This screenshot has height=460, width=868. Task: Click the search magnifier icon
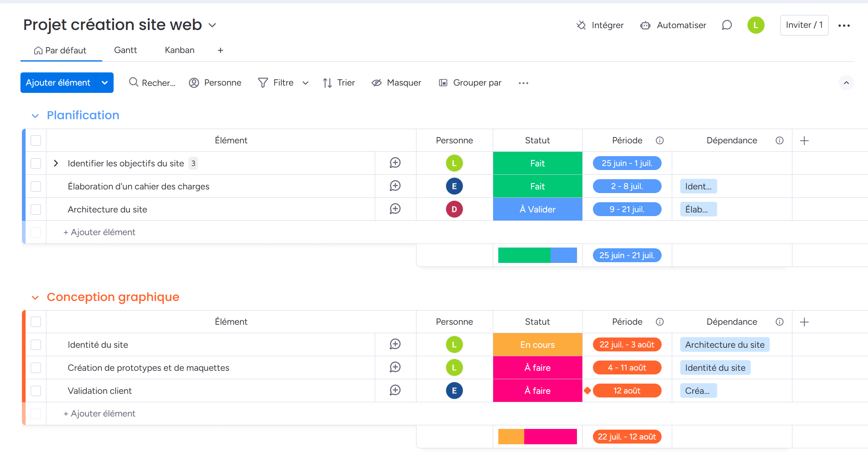coord(134,82)
